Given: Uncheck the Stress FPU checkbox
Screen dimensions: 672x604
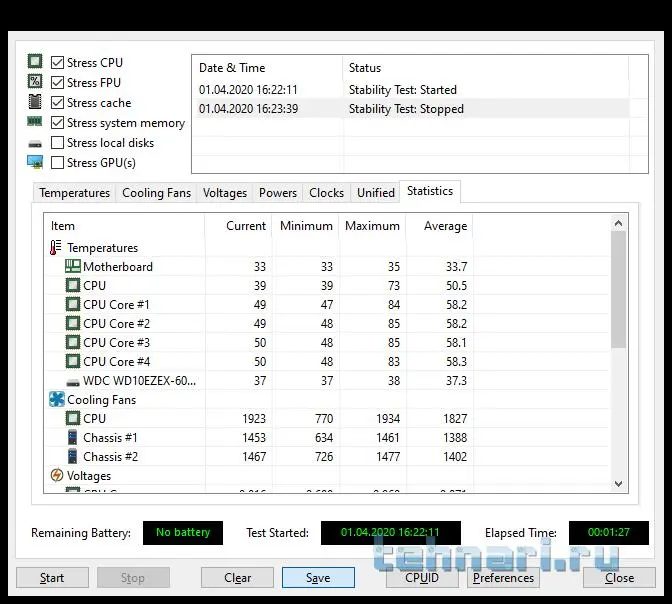Looking at the screenshot, I should click(57, 82).
